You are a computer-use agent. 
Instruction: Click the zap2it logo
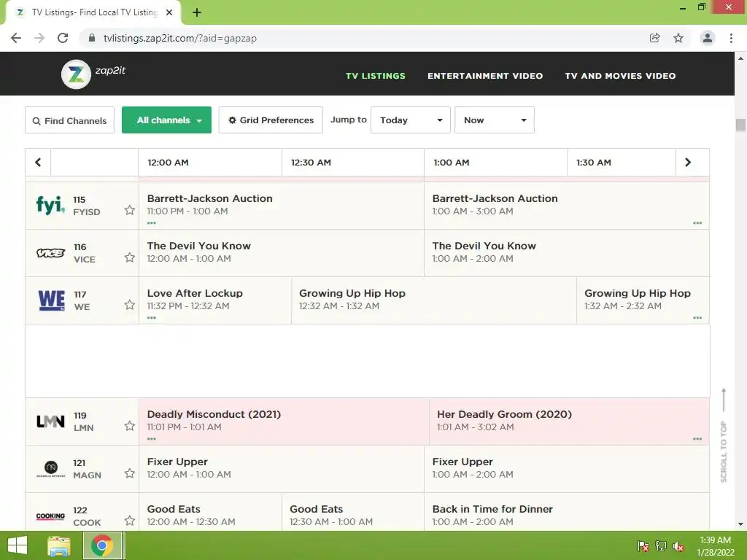coord(93,74)
